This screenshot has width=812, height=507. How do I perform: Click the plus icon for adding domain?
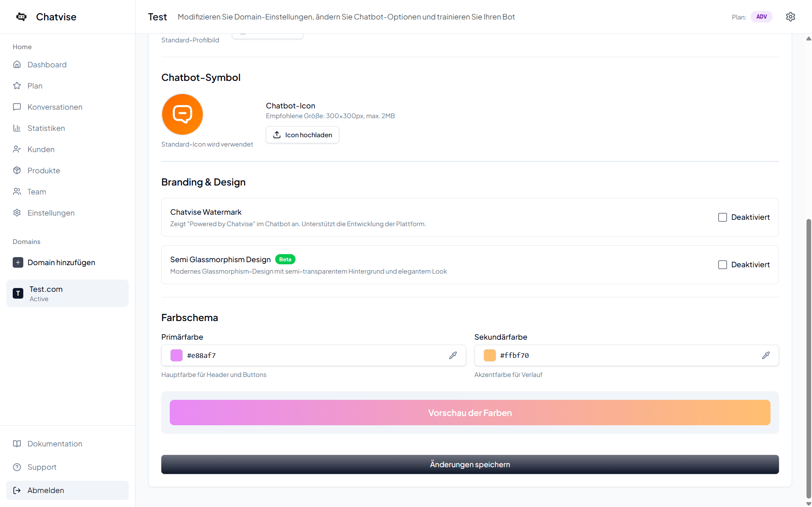tap(18, 263)
